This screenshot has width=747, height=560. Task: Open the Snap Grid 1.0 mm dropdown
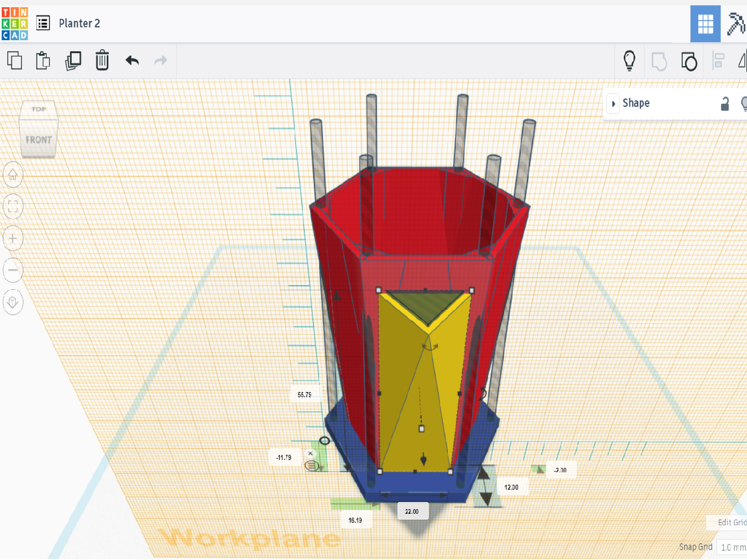pos(732,547)
